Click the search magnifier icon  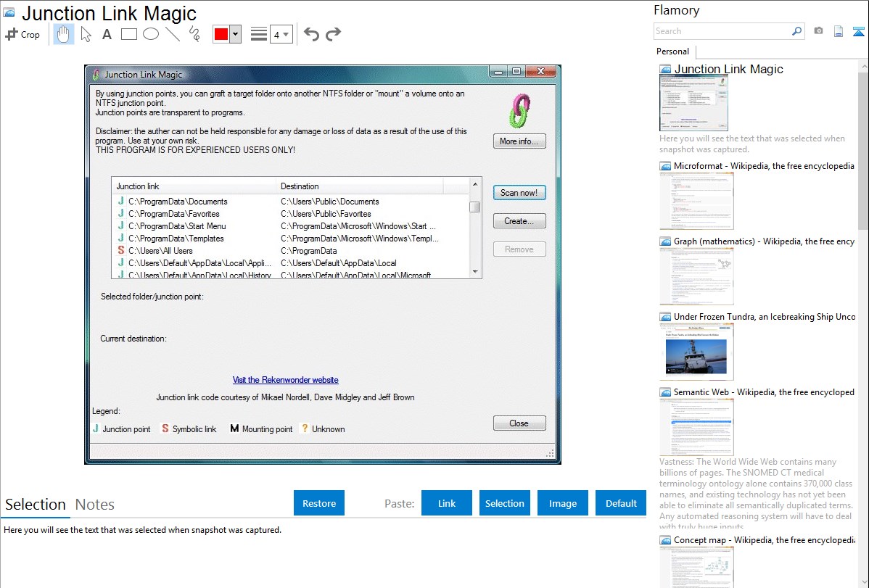pyautogui.click(x=796, y=31)
